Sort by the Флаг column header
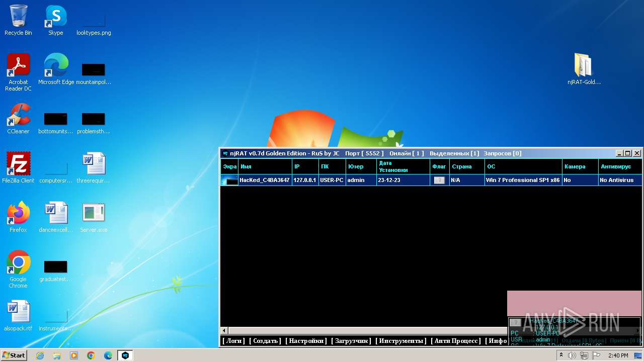Image resolution: width=644 pixels, height=362 pixels. click(440, 166)
